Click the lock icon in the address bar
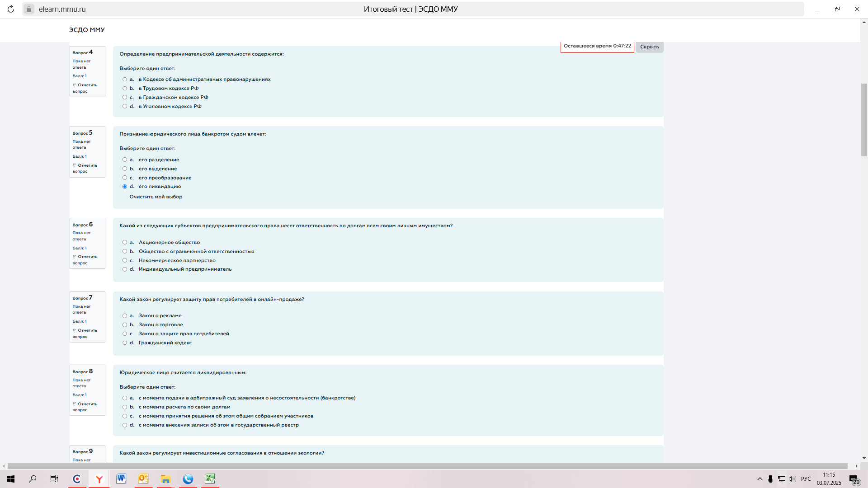Screen dimensions: 868x488 click(x=28, y=9)
